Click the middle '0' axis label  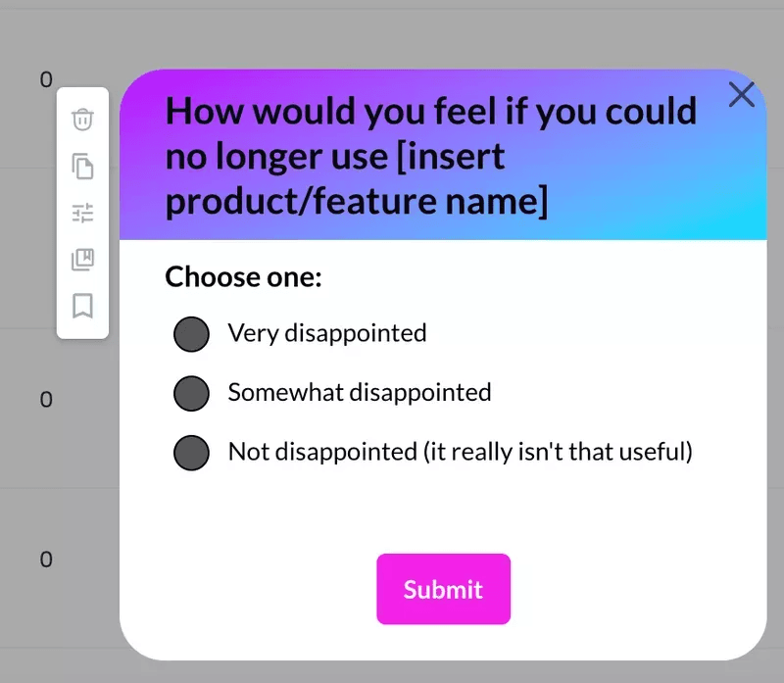[x=46, y=399]
